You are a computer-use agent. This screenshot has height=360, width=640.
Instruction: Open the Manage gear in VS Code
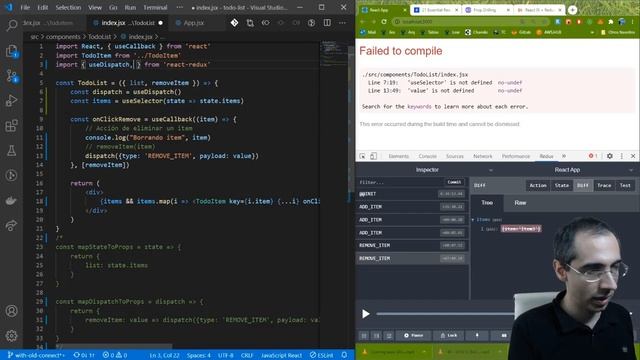point(11,336)
